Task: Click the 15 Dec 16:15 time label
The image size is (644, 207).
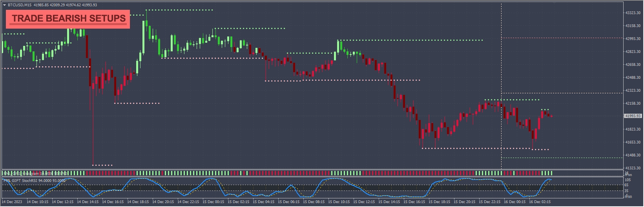Action: point(414,202)
